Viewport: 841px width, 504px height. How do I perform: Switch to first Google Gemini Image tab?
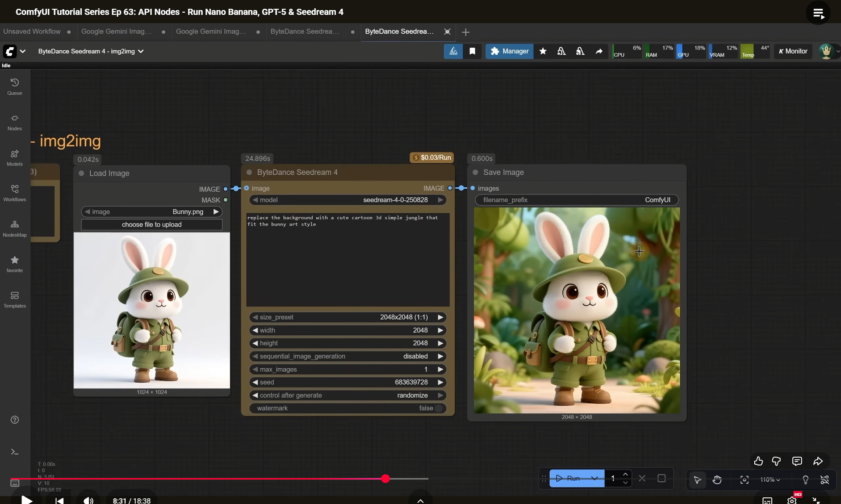pyautogui.click(x=117, y=32)
